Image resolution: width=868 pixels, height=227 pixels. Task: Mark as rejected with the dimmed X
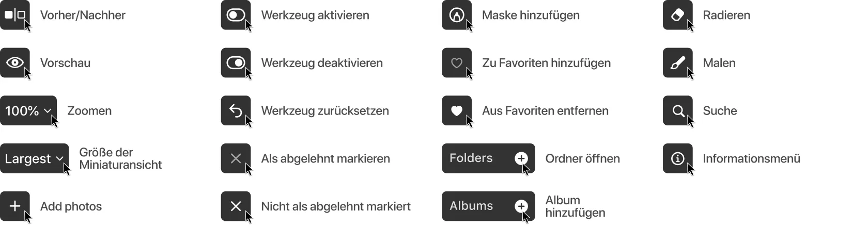pos(236,158)
